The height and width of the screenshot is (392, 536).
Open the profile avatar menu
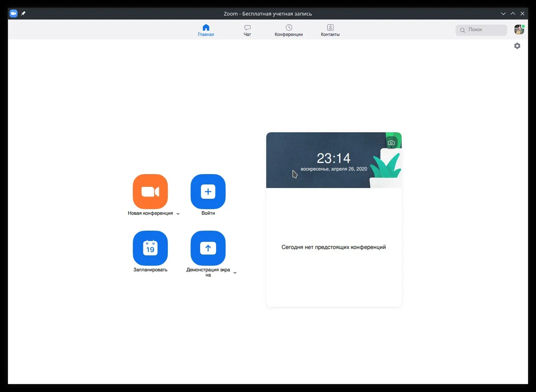pos(519,29)
